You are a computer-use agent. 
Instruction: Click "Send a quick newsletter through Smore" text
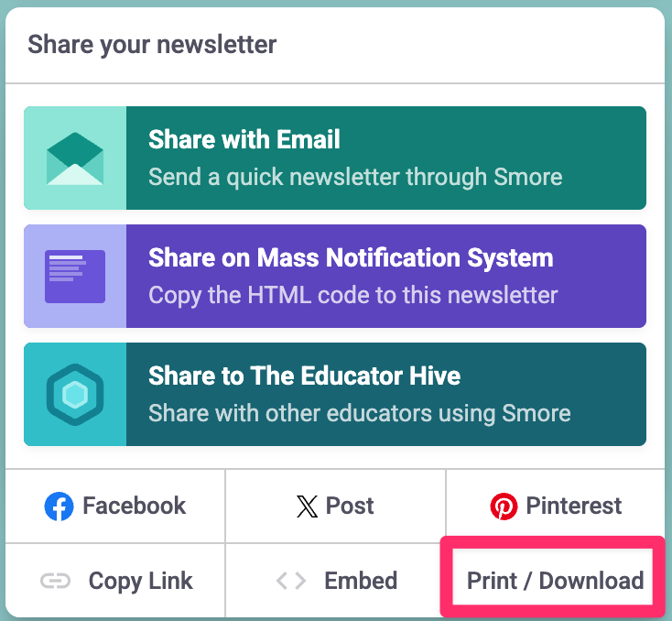(x=355, y=176)
